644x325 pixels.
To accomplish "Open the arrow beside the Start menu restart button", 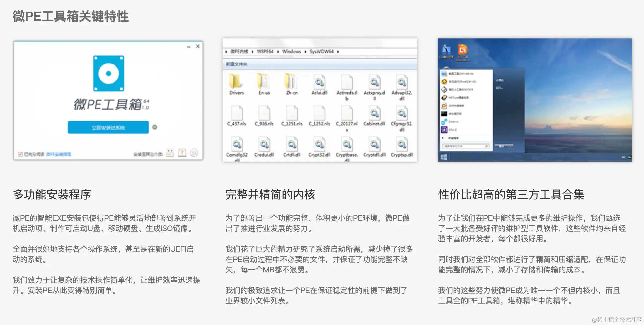I will pos(511,146).
